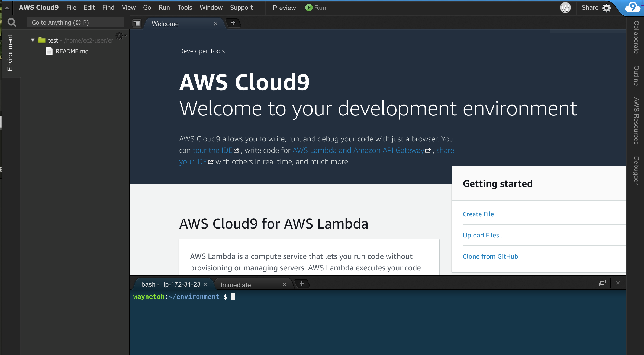The width and height of the screenshot is (644, 355).
Task: Open the tab list pane menu icon
Action: coord(137,23)
